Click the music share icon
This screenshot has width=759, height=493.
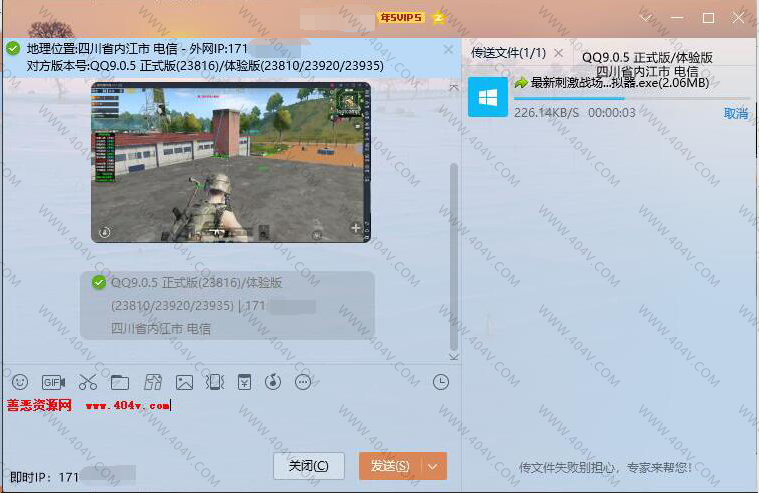[x=273, y=382]
